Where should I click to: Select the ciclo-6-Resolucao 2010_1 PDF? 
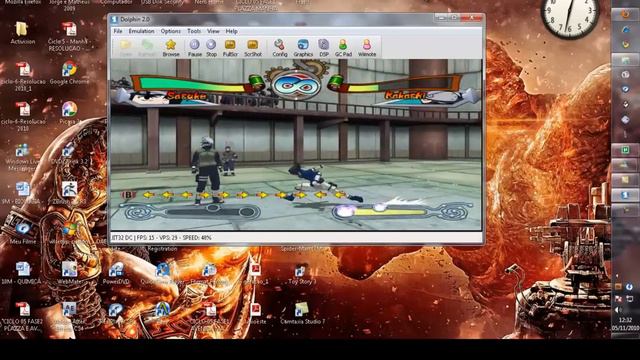[23, 77]
